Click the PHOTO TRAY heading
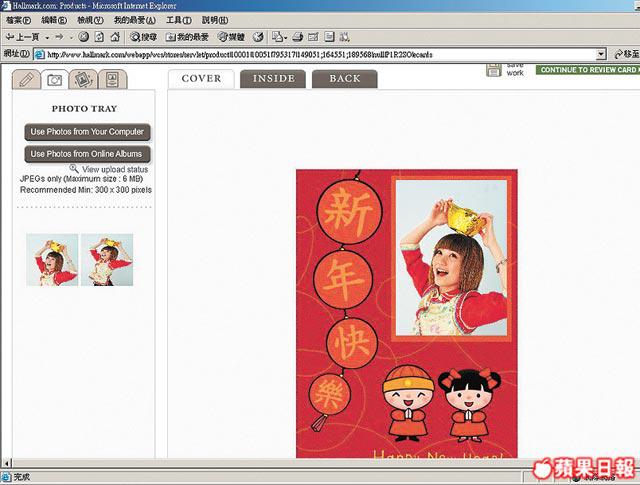 [84, 109]
